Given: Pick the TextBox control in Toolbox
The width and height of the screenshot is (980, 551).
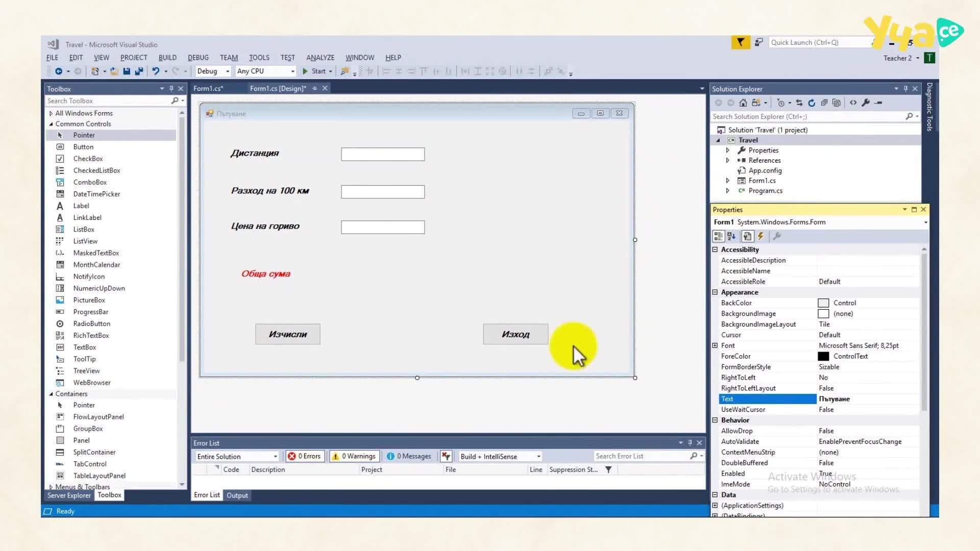Looking at the screenshot, I should tap(84, 347).
